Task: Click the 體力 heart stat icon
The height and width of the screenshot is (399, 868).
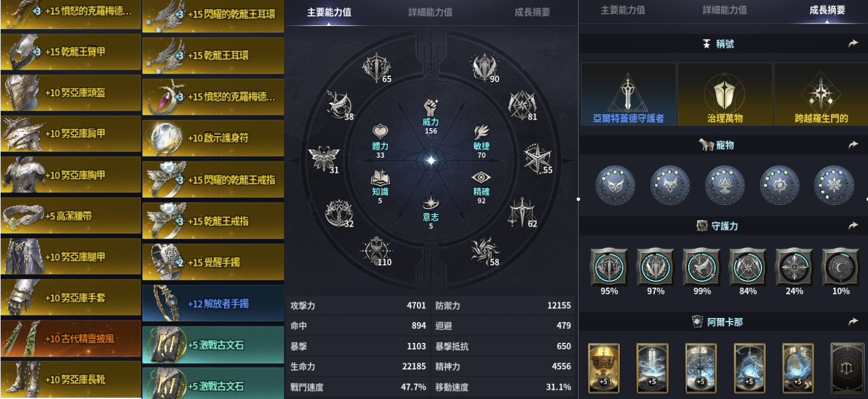Action: click(380, 132)
